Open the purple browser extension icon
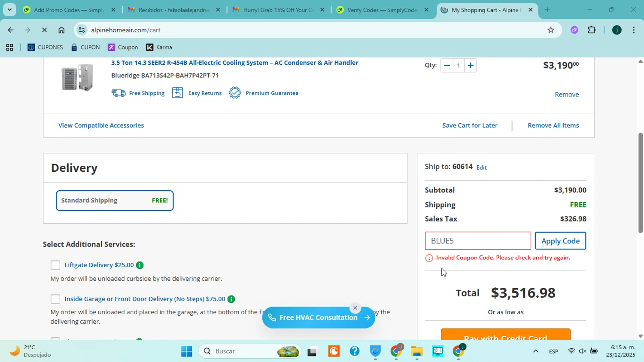644x362 pixels. click(574, 30)
